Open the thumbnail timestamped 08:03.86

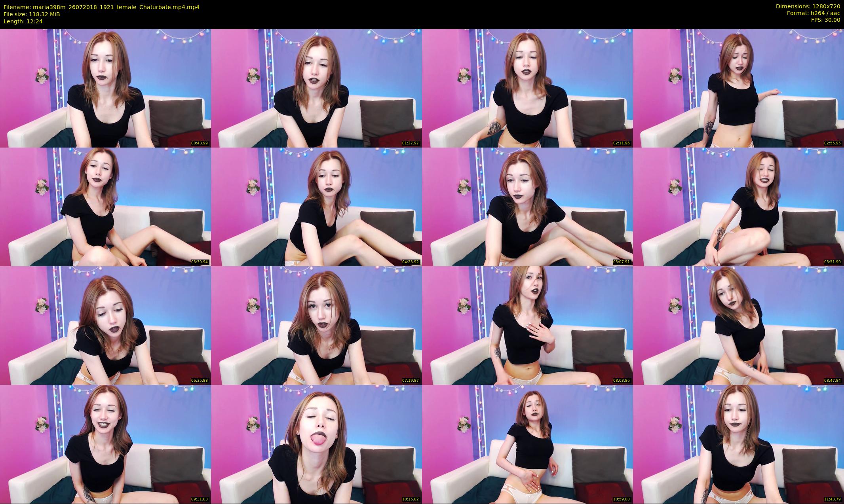[527, 325]
